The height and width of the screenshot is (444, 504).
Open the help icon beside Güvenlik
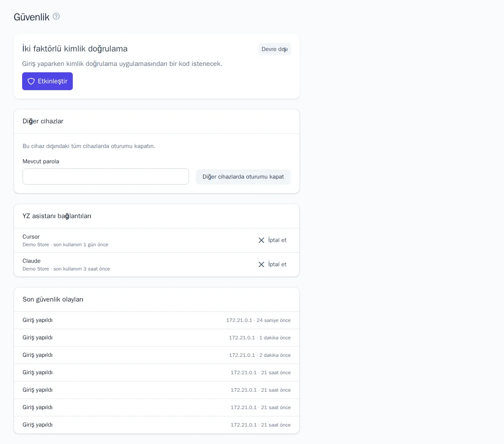click(x=56, y=16)
